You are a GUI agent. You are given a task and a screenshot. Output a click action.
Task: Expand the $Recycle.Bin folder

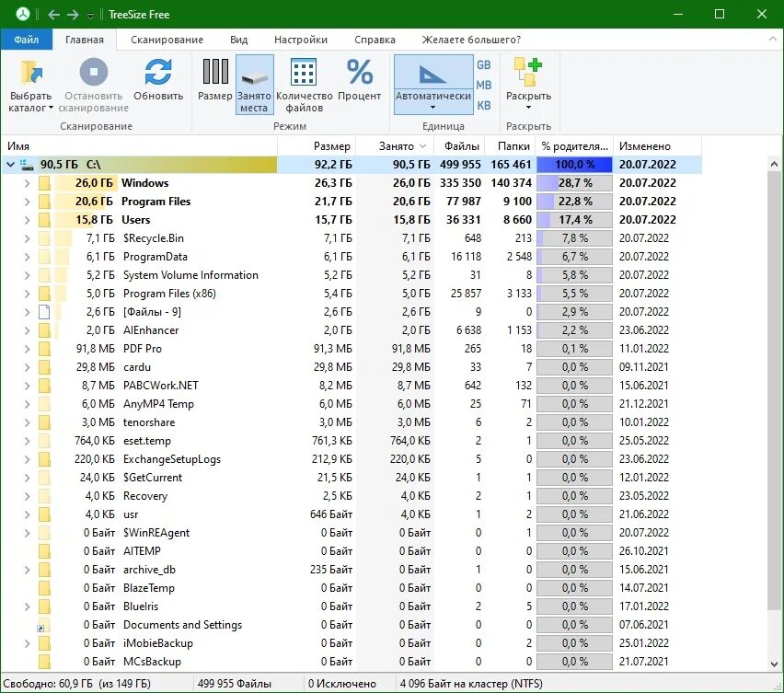(27, 238)
